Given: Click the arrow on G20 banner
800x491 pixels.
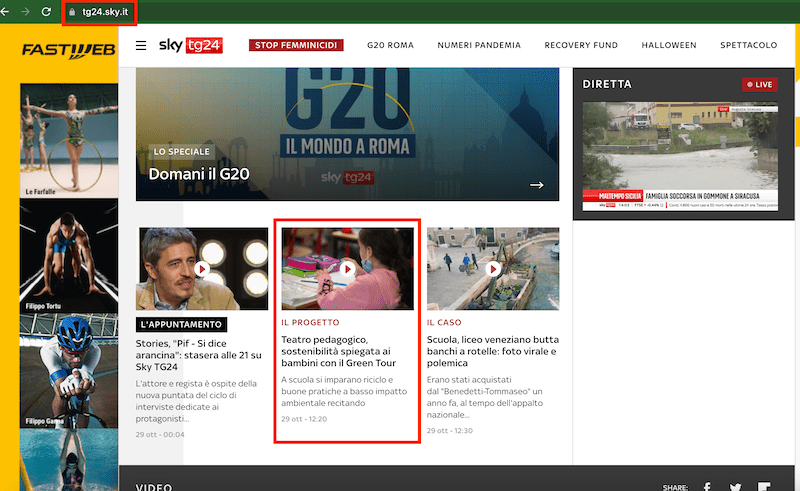Looking at the screenshot, I should pyautogui.click(x=537, y=185).
